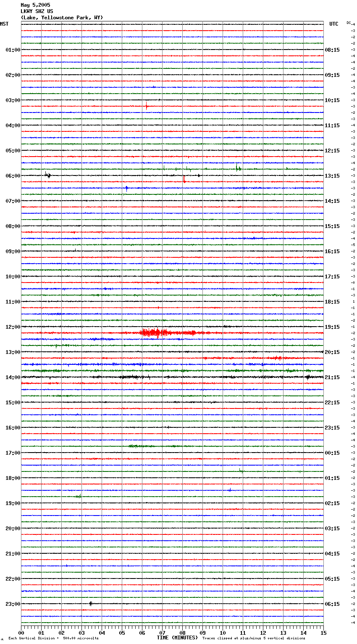Select the 10:00 MST time label
357x644 pixels.
click(13, 277)
